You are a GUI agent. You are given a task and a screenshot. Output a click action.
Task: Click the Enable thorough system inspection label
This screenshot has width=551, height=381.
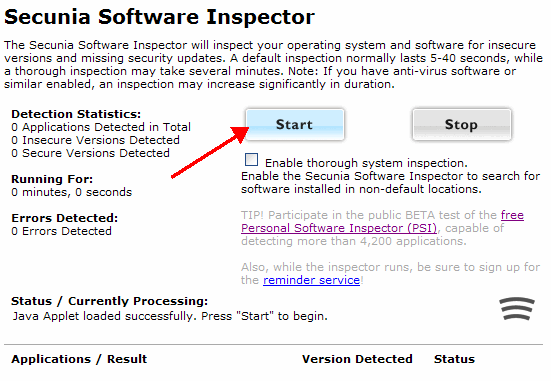coord(366,163)
